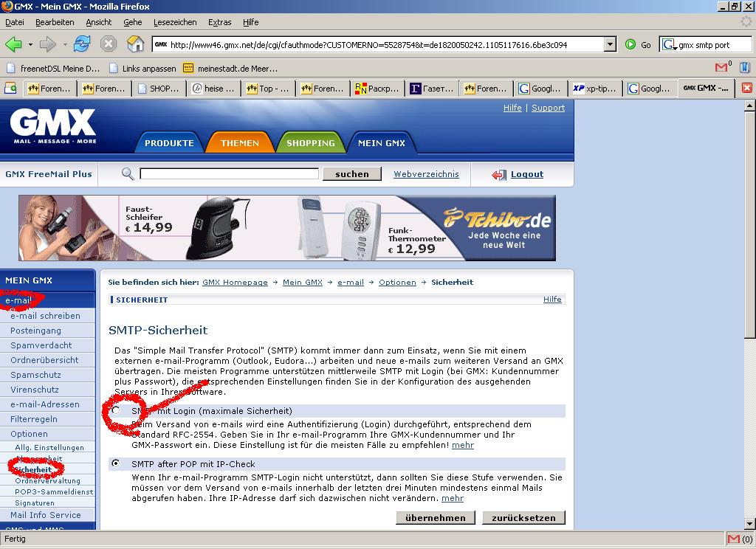Click mehr link under SMTP mit Login
Image resolution: width=756 pixels, height=549 pixels.
pyautogui.click(x=463, y=445)
